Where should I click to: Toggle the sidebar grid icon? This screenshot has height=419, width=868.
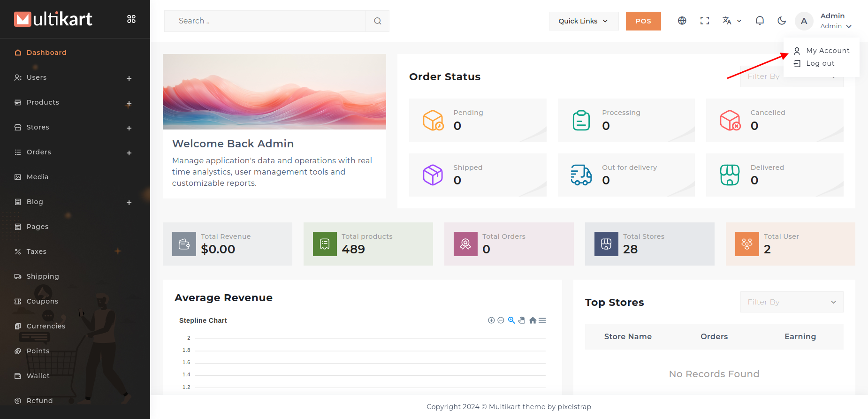tap(131, 19)
